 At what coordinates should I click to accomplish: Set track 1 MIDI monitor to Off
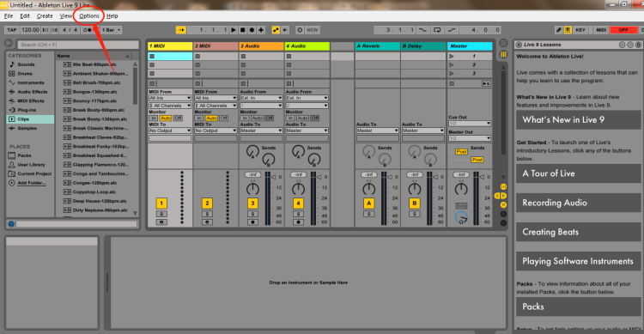pyautogui.click(x=178, y=118)
